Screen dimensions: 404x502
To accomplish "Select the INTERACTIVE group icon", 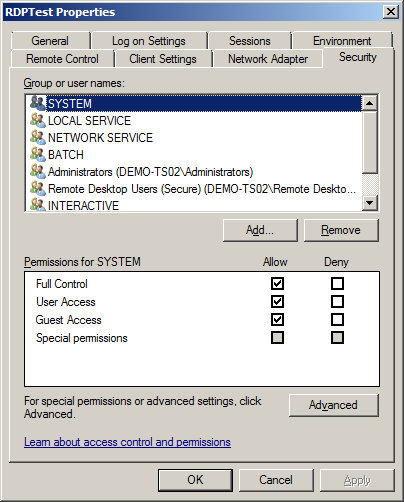I will coord(38,205).
